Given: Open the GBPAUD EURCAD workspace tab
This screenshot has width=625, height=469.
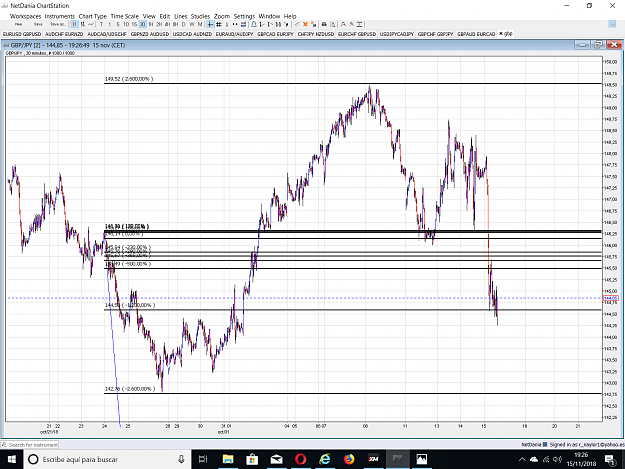Looking at the screenshot, I should [x=476, y=34].
